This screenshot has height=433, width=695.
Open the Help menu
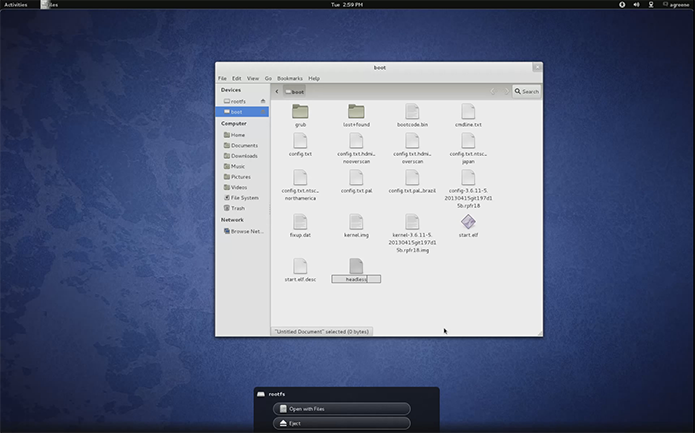pyautogui.click(x=314, y=78)
